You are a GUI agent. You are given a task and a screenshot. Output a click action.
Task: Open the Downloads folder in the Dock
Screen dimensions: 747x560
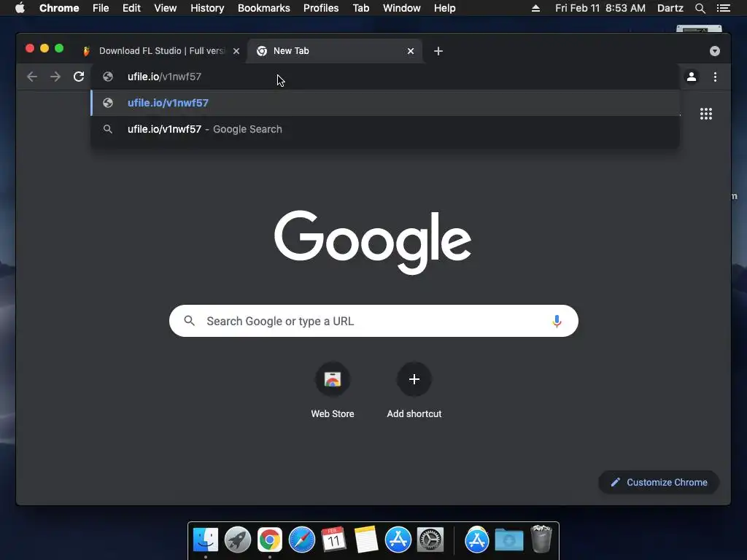tap(508, 540)
